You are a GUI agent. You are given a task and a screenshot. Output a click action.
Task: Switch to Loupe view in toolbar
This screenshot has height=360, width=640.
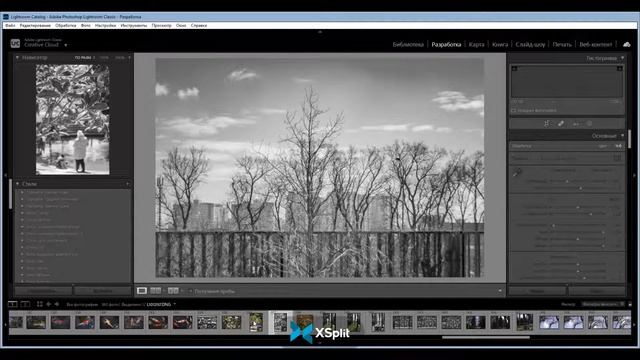point(142,291)
